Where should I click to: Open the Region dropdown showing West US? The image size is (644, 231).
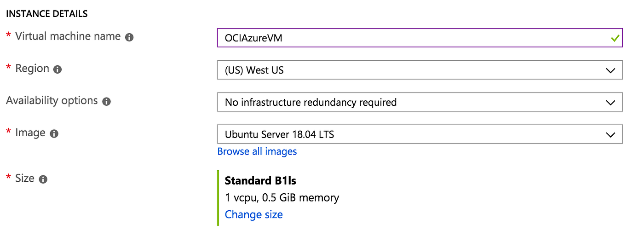point(414,70)
